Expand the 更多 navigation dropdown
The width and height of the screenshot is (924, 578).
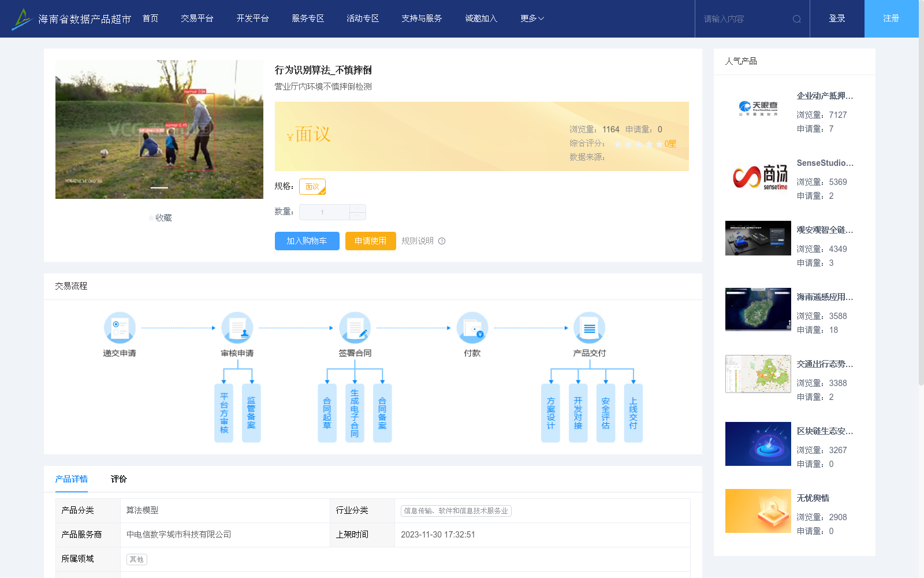point(532,18)
